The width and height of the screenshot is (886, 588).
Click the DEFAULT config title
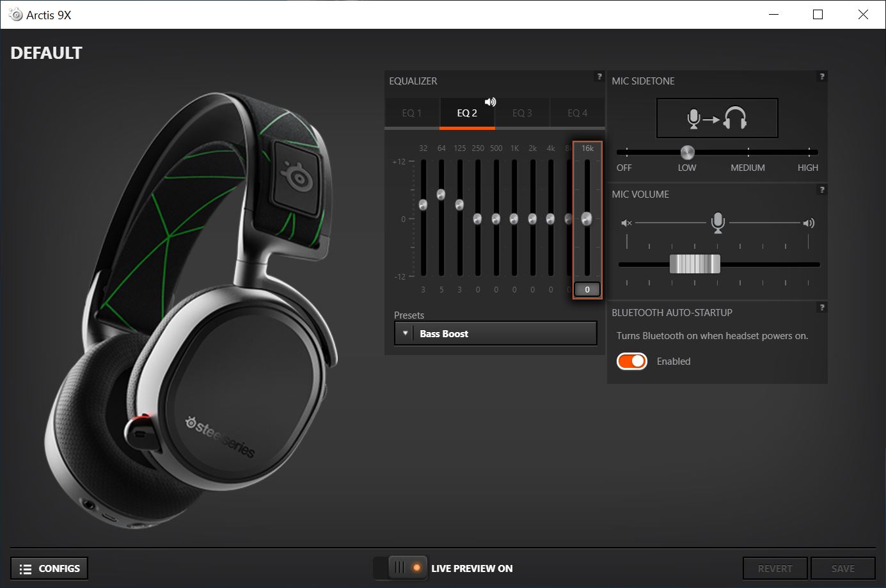click(x=46, y=53)
